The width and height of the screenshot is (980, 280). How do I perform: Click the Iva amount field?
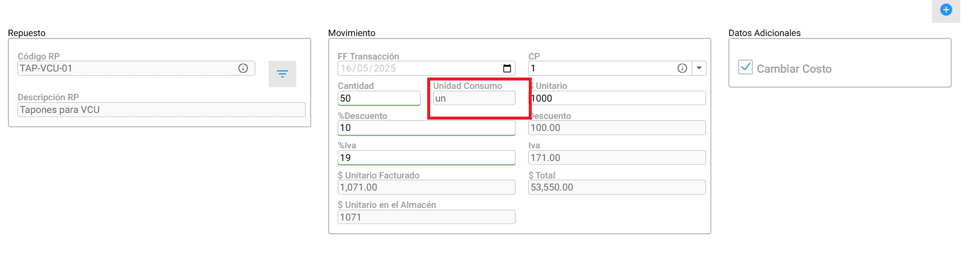click(617, 158)
